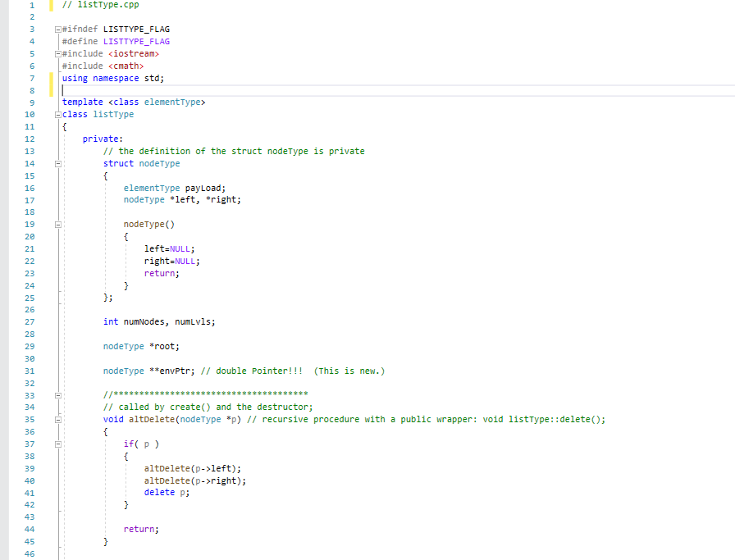Collapse the nodeType constructor body

[57, 224]
